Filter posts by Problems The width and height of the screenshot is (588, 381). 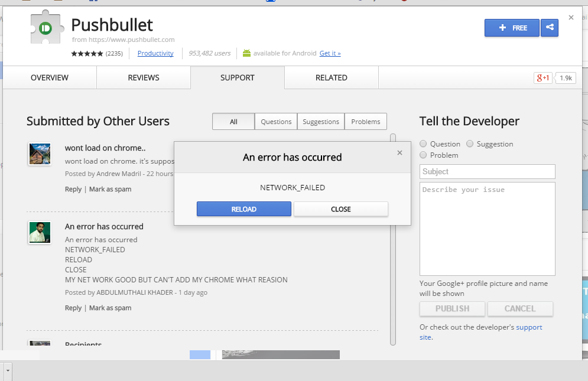pos(365,122)
